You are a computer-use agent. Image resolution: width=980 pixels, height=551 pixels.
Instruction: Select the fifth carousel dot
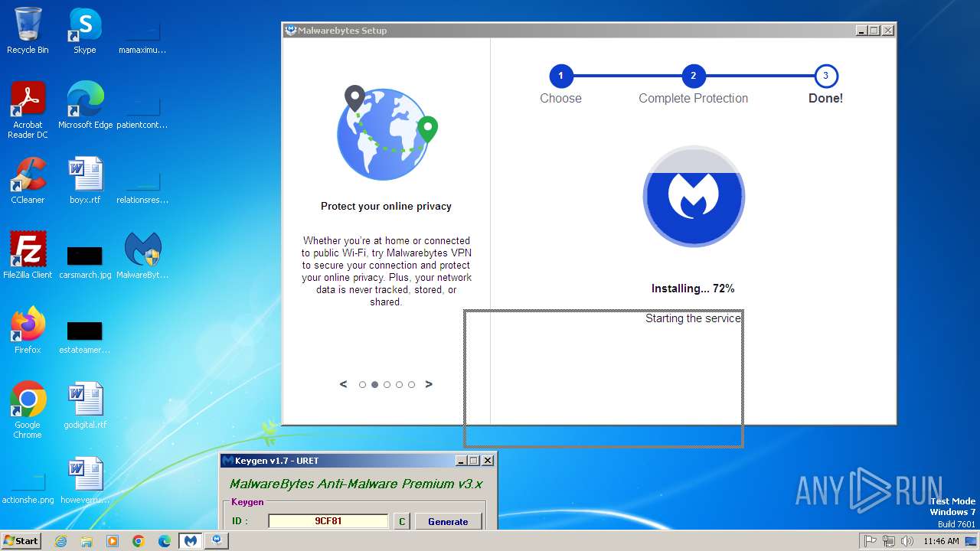[411, 385]
